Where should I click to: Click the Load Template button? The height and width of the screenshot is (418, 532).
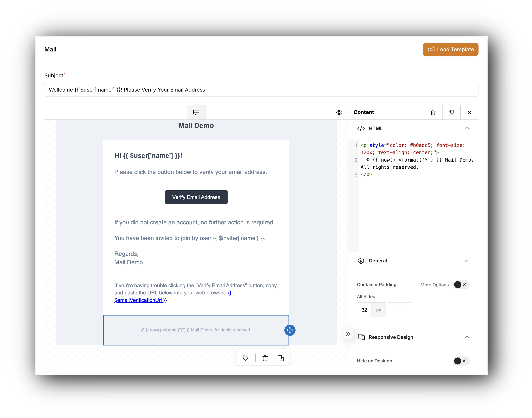tap(450, 49)
